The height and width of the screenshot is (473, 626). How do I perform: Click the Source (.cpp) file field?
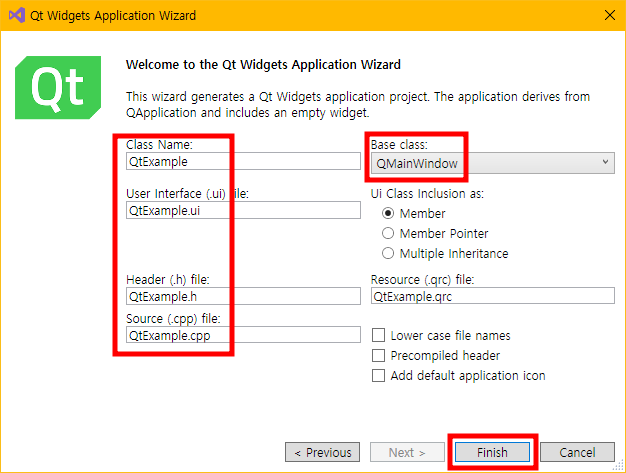click(x=243, y=335)
